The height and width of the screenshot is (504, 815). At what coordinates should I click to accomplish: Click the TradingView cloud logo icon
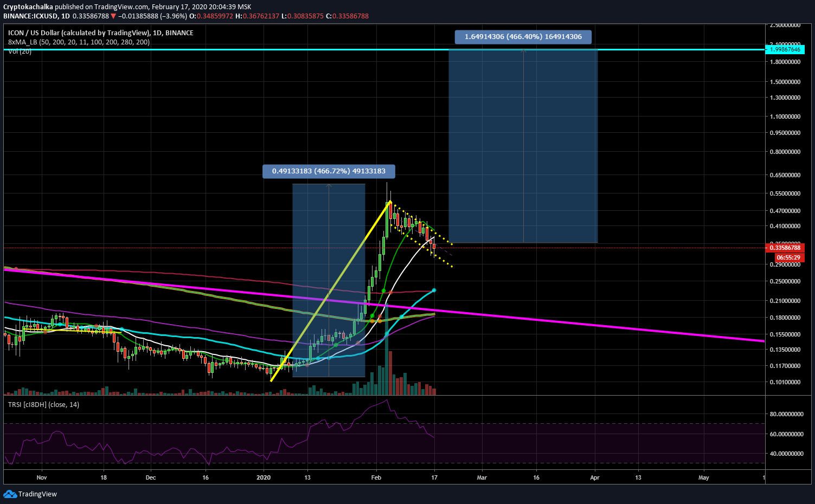click(10, 494)
